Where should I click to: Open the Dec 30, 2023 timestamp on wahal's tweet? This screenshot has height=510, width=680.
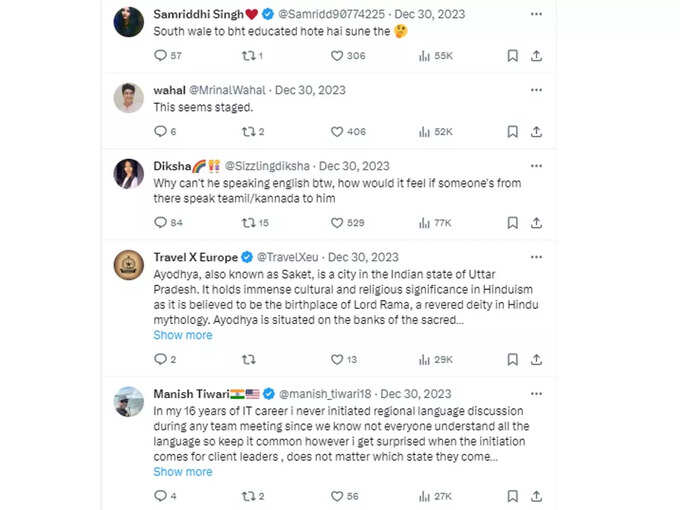point(311,90)
